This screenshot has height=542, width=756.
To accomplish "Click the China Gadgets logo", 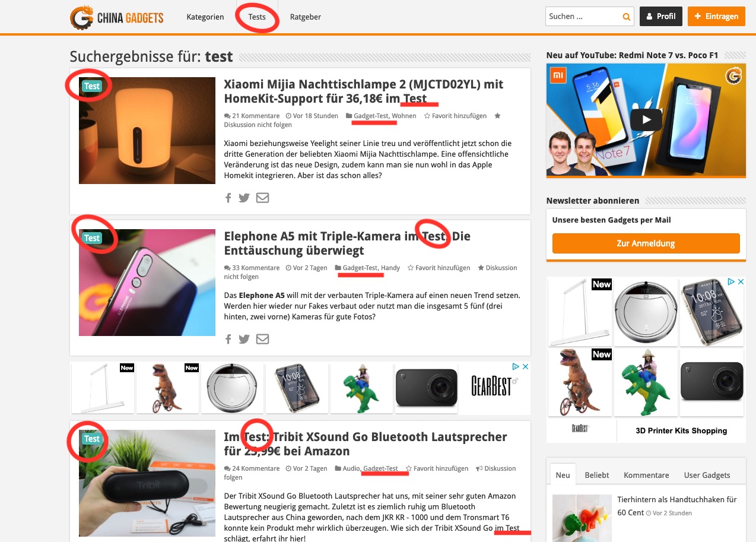I will point(116,17).
